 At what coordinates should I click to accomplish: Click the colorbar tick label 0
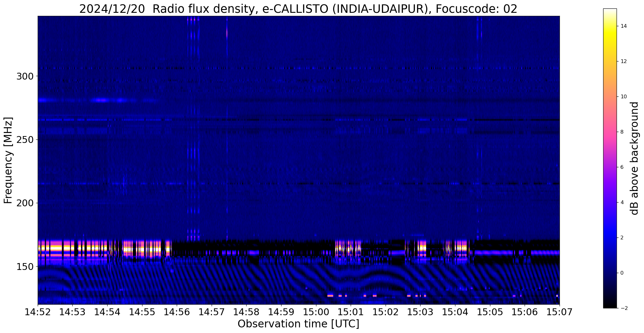pos(622,273)
